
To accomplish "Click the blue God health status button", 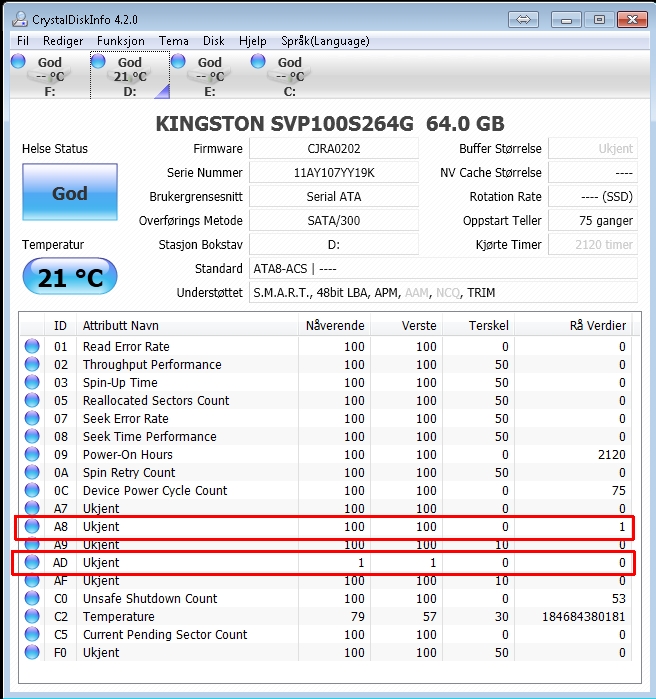I will click(70, 192).
